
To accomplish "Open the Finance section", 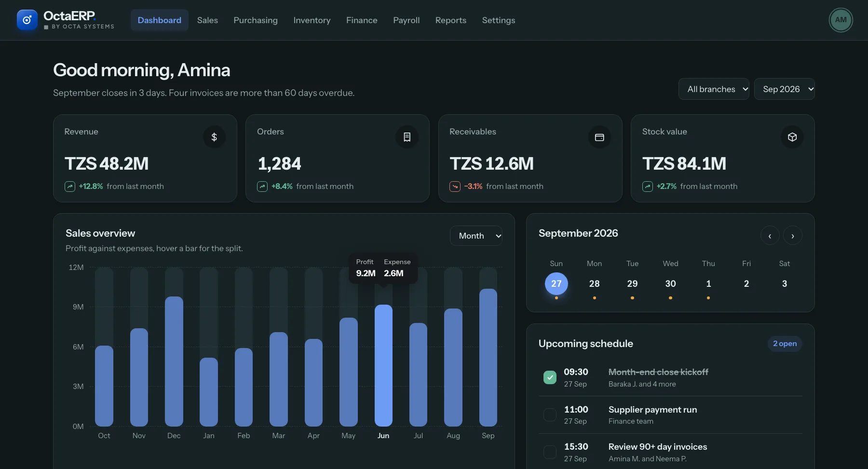I will click(362, 20).
